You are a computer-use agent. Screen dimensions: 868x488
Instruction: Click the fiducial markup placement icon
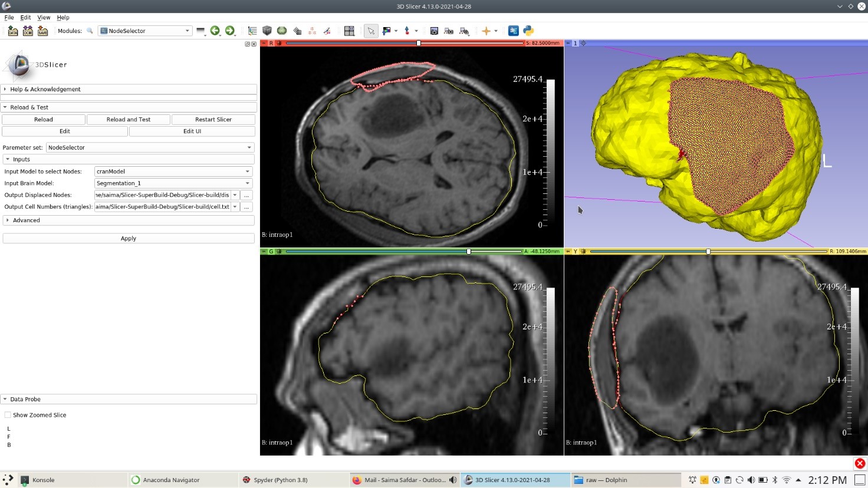(407, 31)
